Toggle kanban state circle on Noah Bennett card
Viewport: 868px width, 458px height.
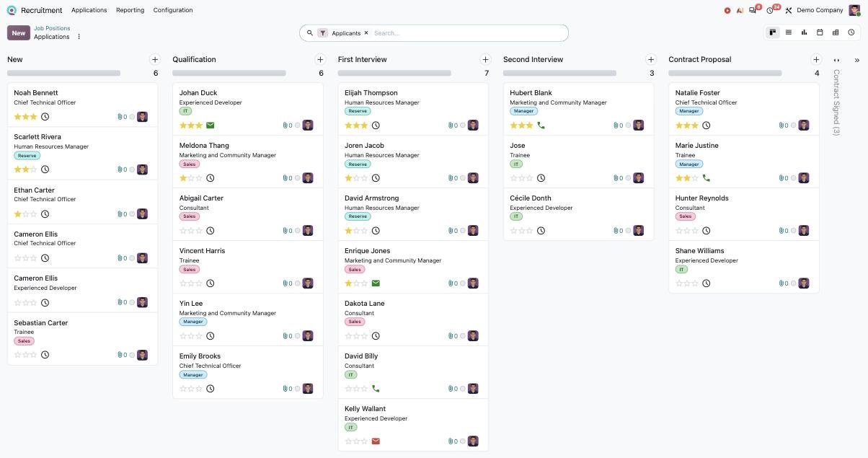tap(132, 117)
